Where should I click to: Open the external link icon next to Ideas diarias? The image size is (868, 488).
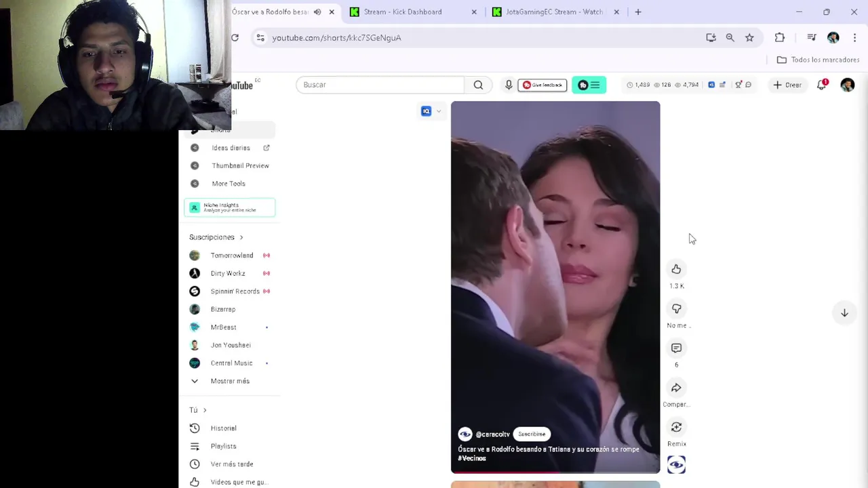pos(267,148)
